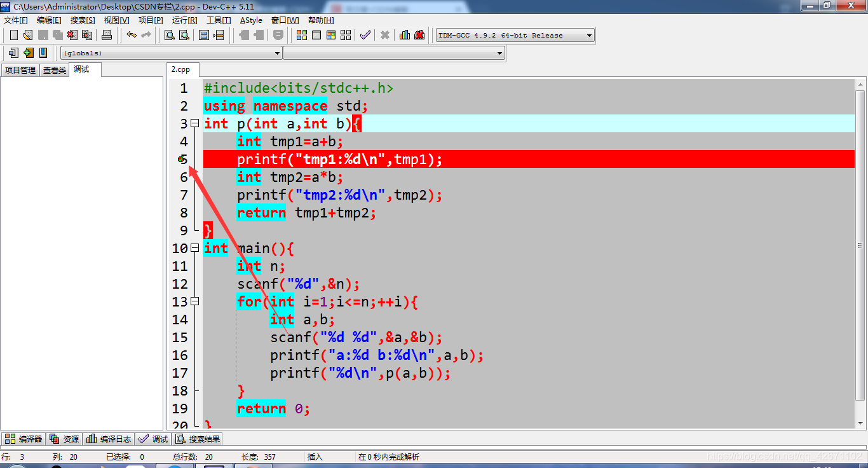868x468 pixels.
Task: Click the 'return tmp1+tmp2;' code line
Action: [306, 213]
